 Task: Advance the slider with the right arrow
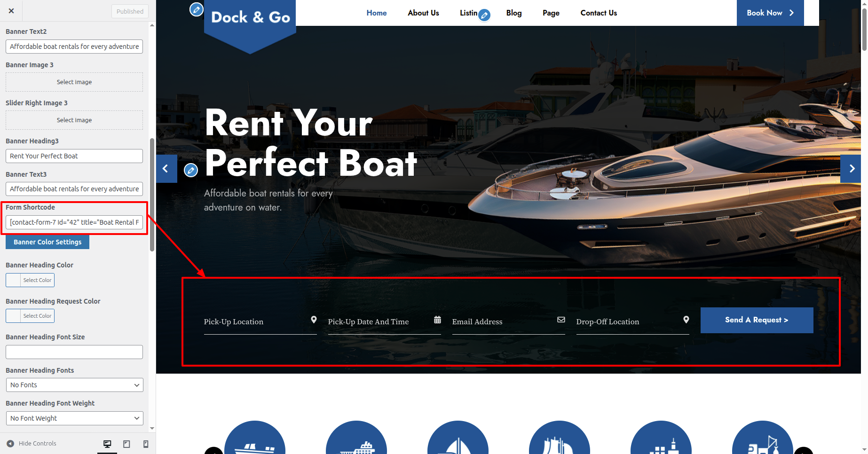coord(851,169)
